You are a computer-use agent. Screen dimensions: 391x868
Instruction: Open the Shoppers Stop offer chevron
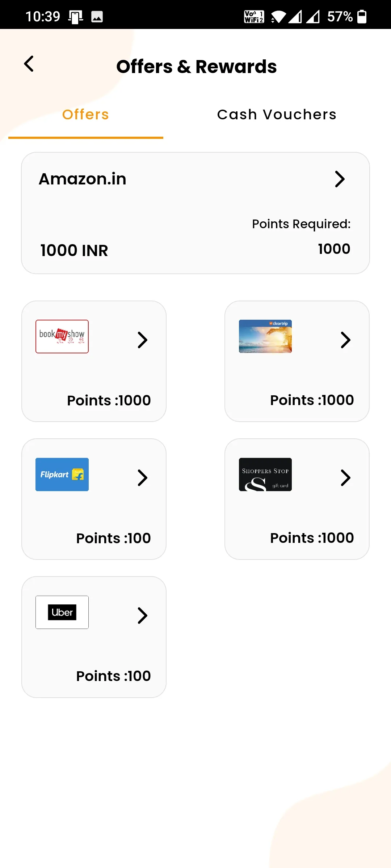(346, 478)
